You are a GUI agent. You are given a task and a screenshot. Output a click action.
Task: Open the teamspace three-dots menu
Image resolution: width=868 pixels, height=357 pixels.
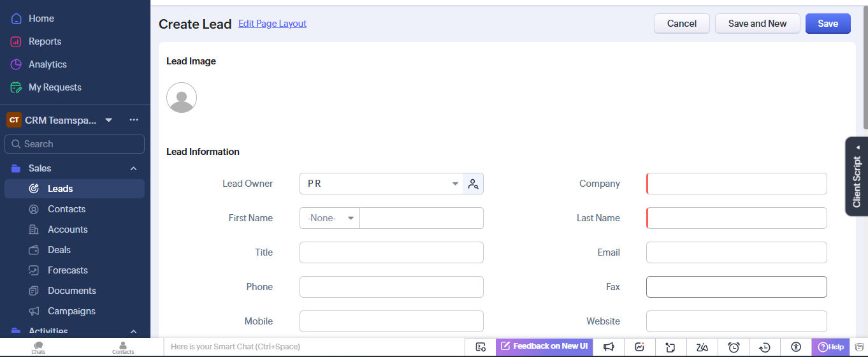point(134,120)
